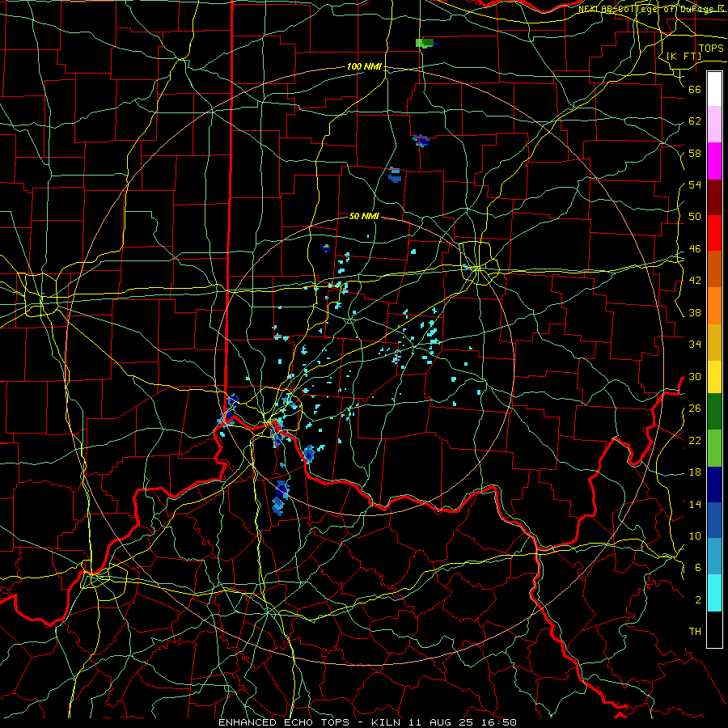Select the dark red (maroon) legend swatch

tap(714, 197)
